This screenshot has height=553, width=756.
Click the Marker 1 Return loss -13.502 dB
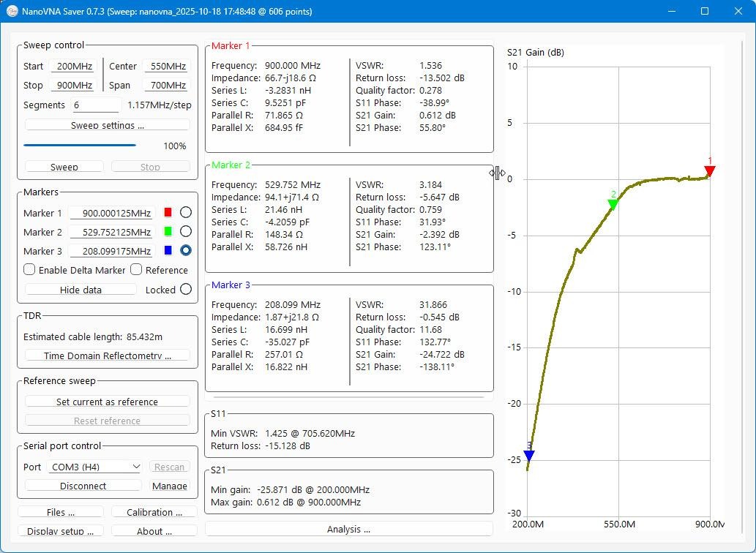tap(441, 78)
